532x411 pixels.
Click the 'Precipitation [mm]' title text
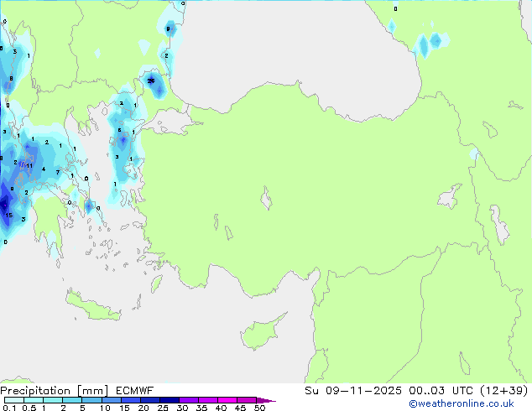point(55,391)
